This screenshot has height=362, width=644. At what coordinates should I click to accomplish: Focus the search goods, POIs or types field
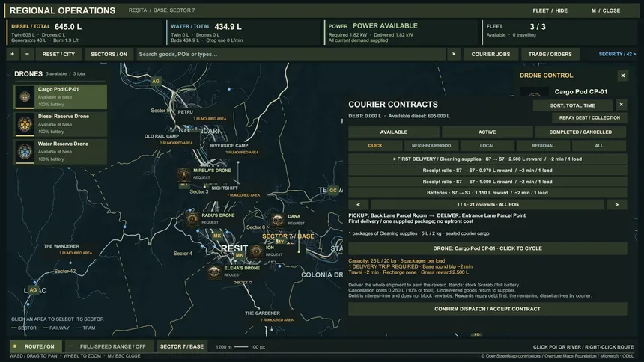[x=291, y=54]
